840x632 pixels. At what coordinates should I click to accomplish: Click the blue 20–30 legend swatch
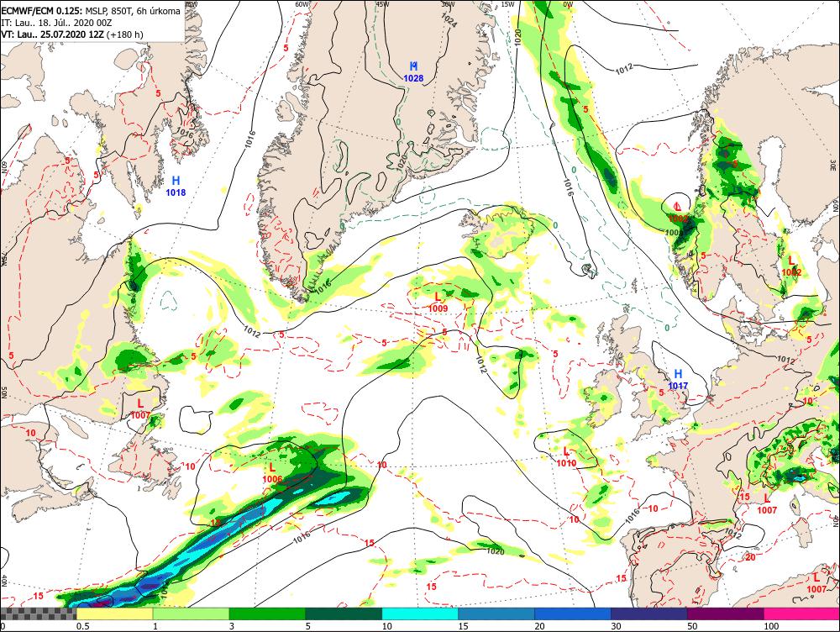(573, 614)
